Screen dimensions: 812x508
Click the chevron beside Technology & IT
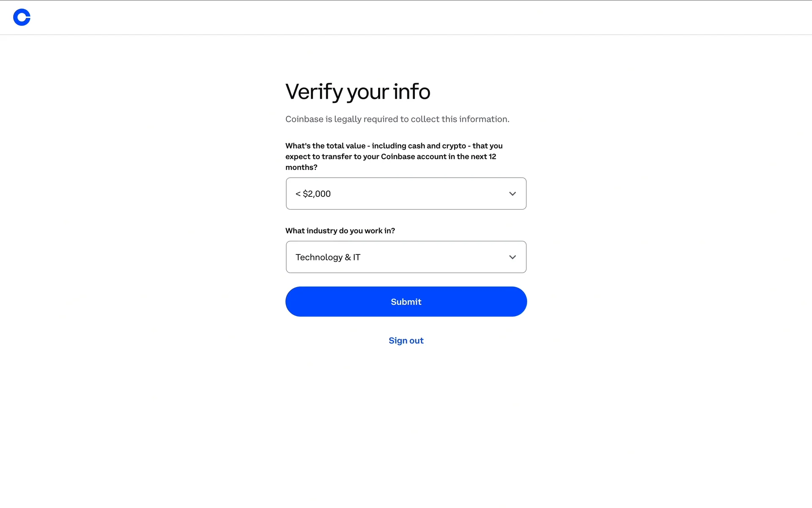(512, 257)
